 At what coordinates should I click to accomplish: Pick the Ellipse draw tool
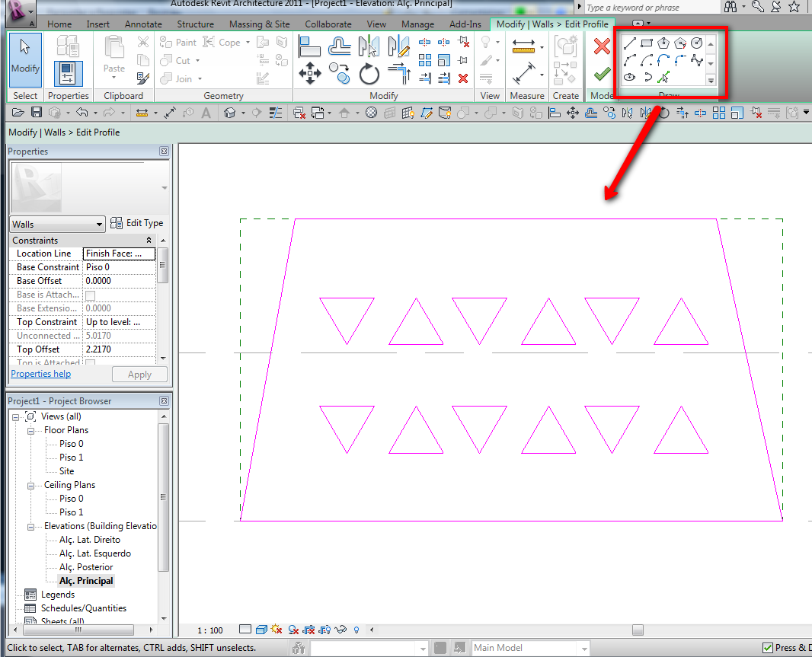tap(630, 77)
